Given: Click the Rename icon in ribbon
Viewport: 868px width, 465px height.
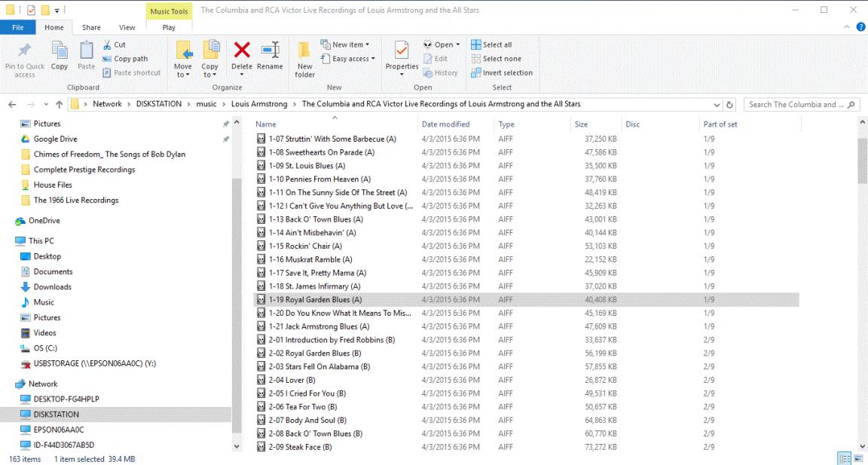Looking at the screenshot, I should pos(270,57).
